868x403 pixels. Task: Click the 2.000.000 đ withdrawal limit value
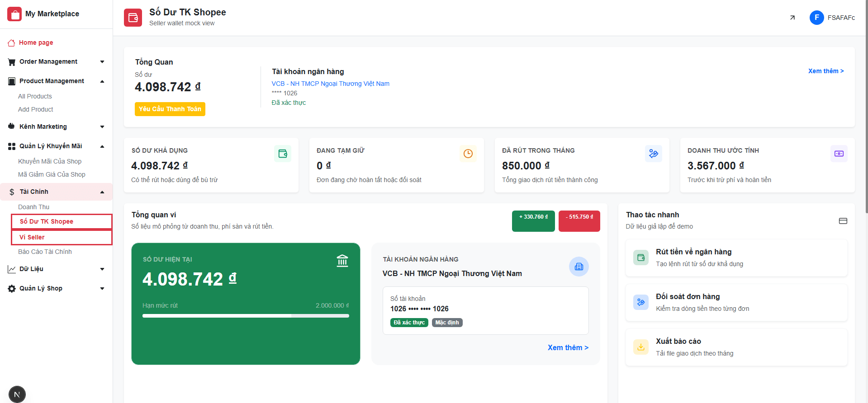coord(332,305)
